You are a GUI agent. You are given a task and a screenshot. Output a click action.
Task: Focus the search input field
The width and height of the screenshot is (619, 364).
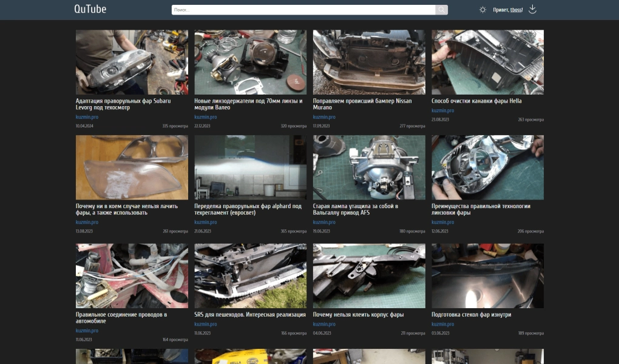(x=303, y=10)
